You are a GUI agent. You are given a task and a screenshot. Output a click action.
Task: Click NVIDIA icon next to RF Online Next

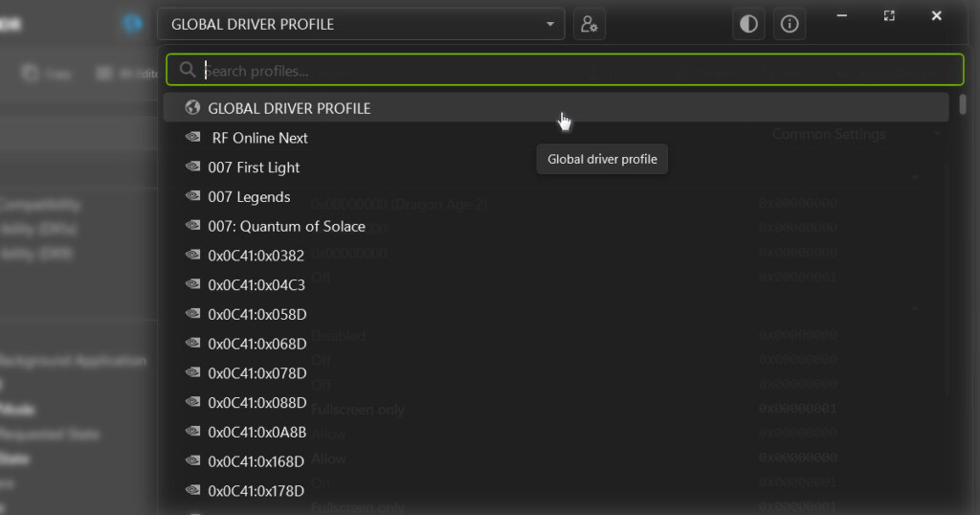tap(193, 136)
